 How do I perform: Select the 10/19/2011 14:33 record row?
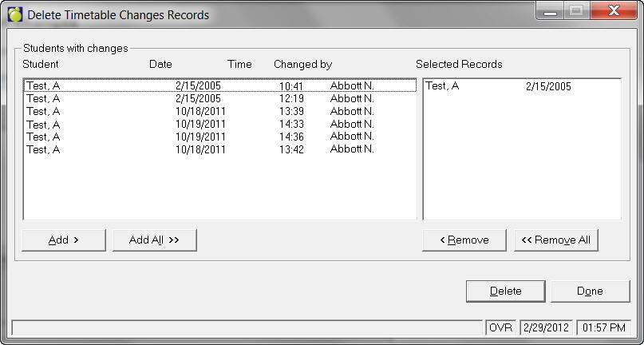(200, 124)
